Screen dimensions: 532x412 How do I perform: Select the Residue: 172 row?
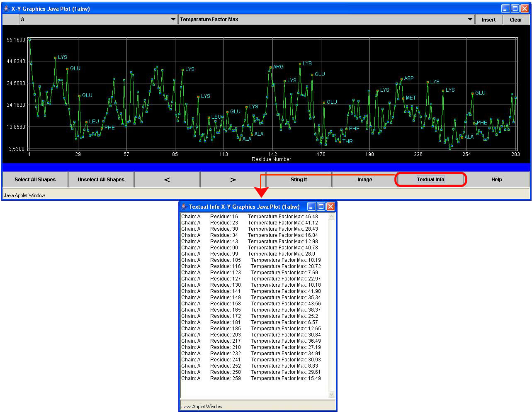[250, 316]
